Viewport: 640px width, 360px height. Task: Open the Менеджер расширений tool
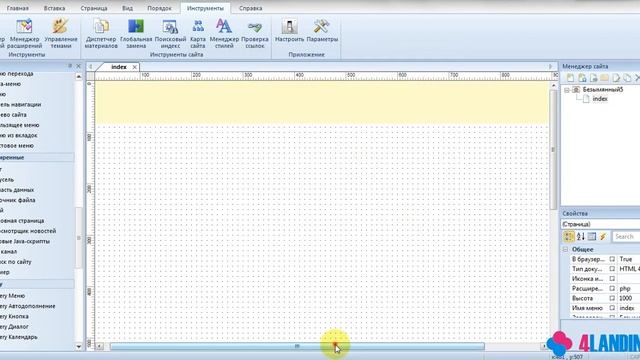click(24, 33)
